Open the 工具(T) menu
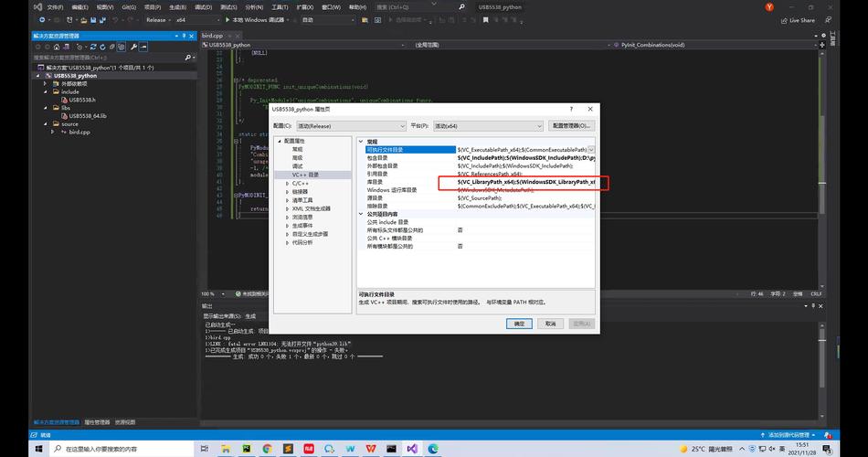 coord(280,7)
